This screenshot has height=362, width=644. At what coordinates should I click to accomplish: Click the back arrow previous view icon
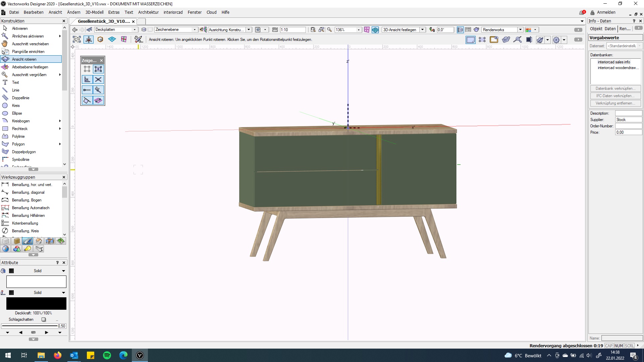pyautogui.click(x=75, y=30)
